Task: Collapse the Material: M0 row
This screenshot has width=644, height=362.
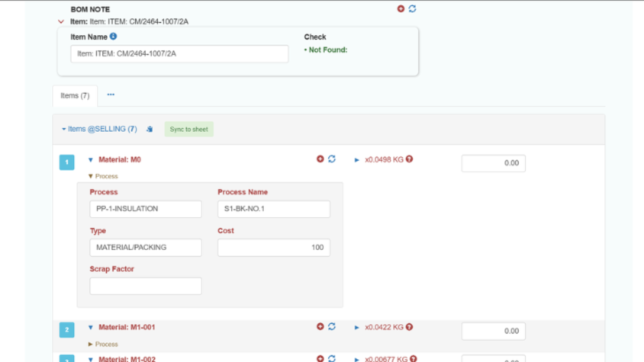Action: click(91, 160)
